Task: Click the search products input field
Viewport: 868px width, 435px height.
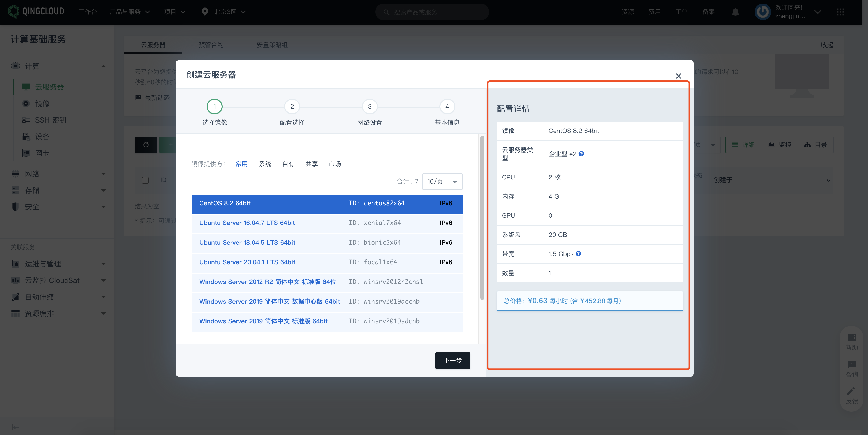Action: [x=432, y=12]
